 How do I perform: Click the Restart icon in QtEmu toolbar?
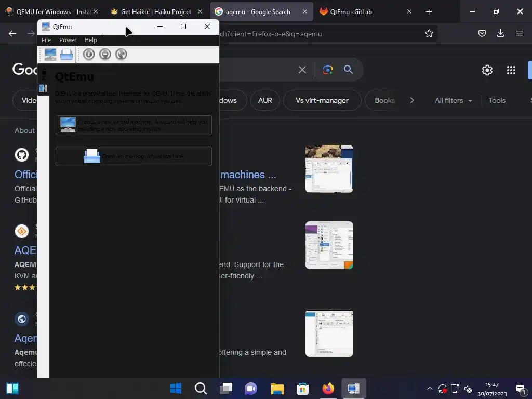click(x=121, y=54)
